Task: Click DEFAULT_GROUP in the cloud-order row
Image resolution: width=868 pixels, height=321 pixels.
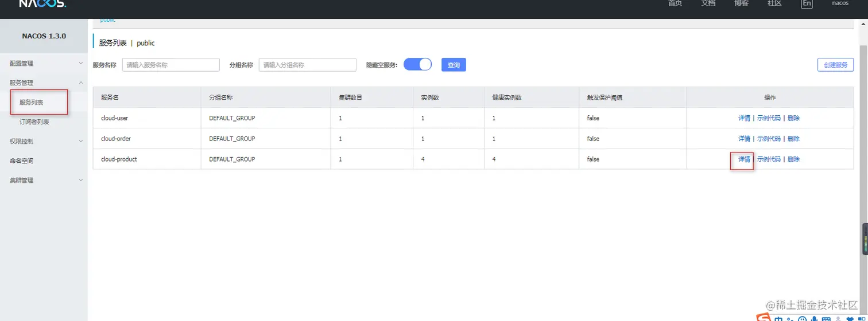Action: [x=231, y=139]
